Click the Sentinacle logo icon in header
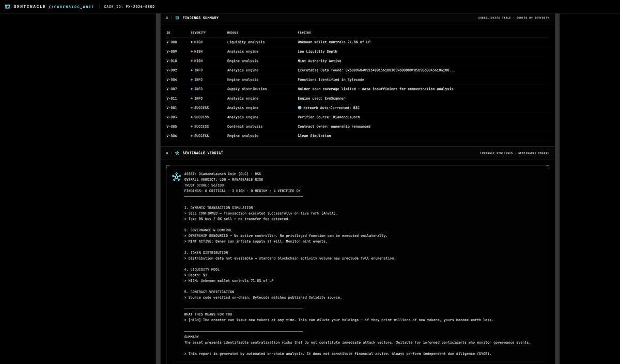This screenshot has width=620, height=364. [x=7, y=6]
